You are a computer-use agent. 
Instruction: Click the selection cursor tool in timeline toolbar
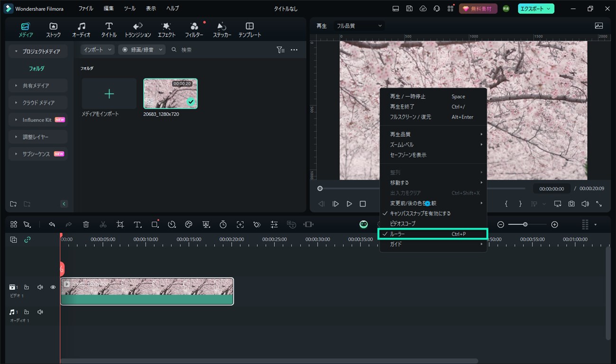[27, 224]
